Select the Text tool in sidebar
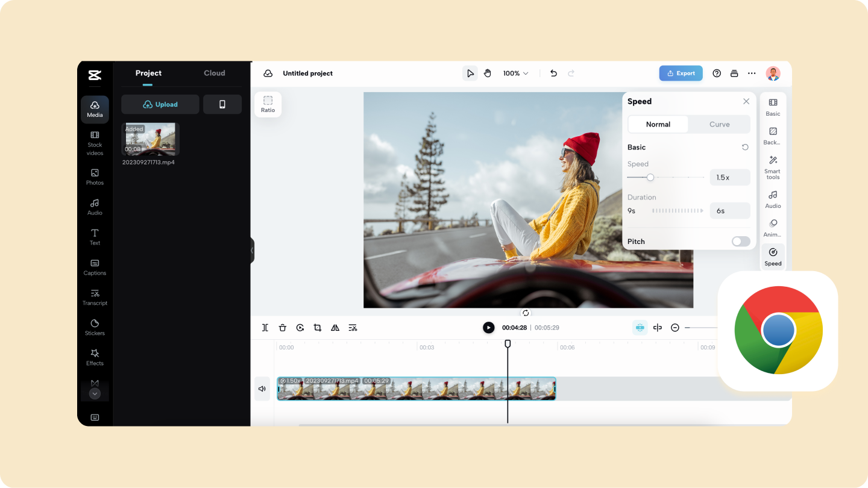The image size is (868, 488). click(x=95, y=237)
